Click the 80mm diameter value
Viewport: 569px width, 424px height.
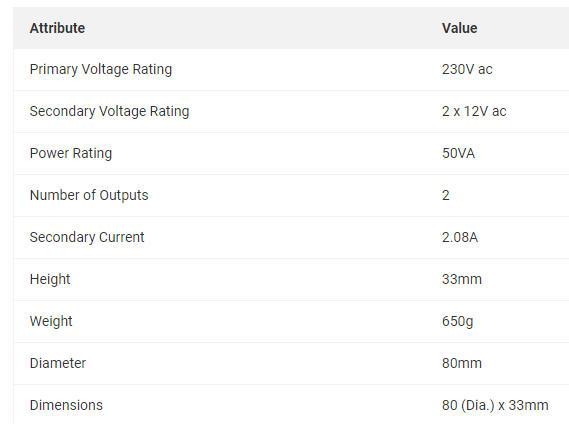coord(462,363)
